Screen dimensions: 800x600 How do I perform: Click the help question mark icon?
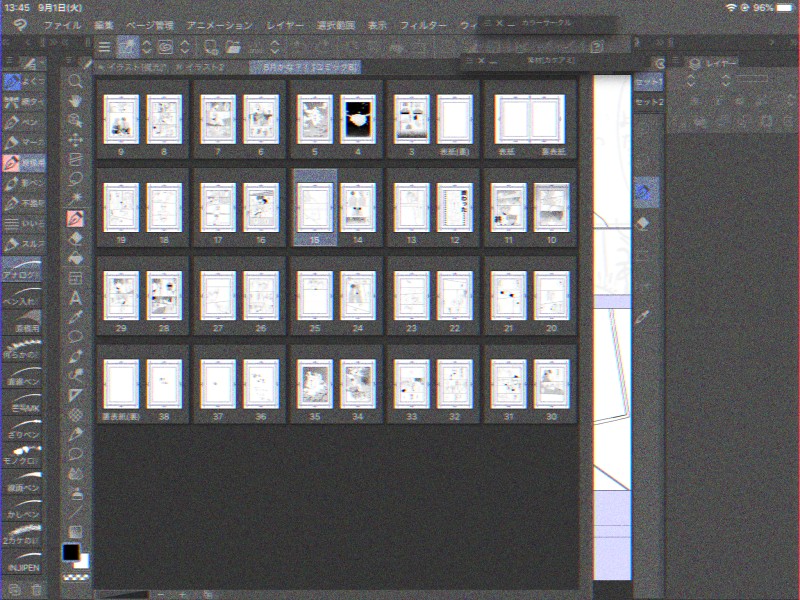(596, 47)
